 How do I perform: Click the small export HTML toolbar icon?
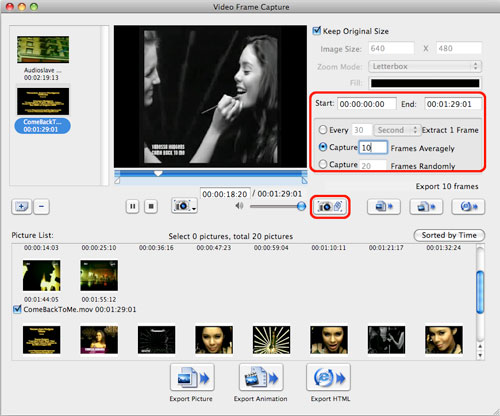coord(468,207)
